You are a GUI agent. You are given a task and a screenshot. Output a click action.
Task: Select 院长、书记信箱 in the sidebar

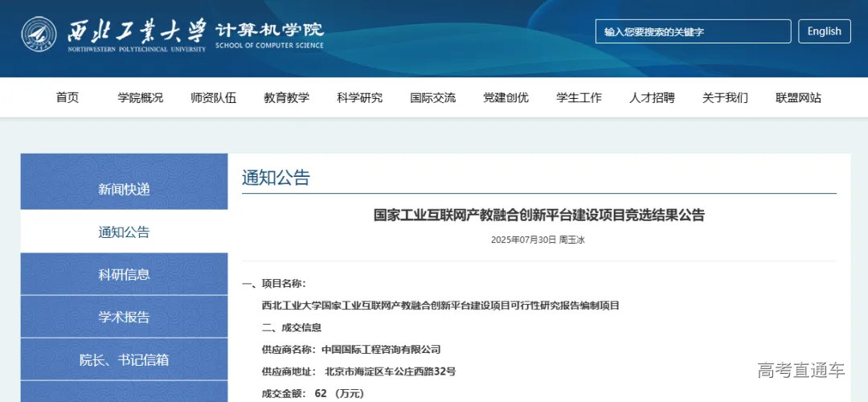pyautogui.click(x=124, y=360)
